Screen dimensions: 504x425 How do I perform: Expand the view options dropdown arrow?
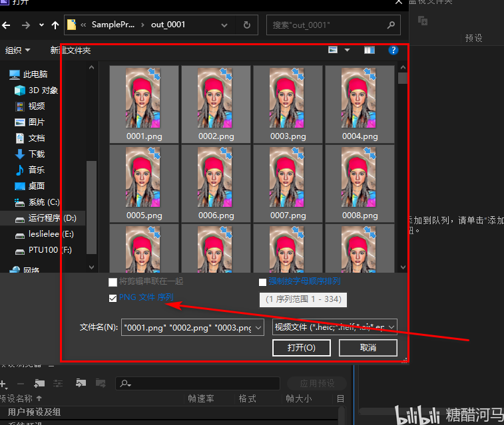coord(347,50)
